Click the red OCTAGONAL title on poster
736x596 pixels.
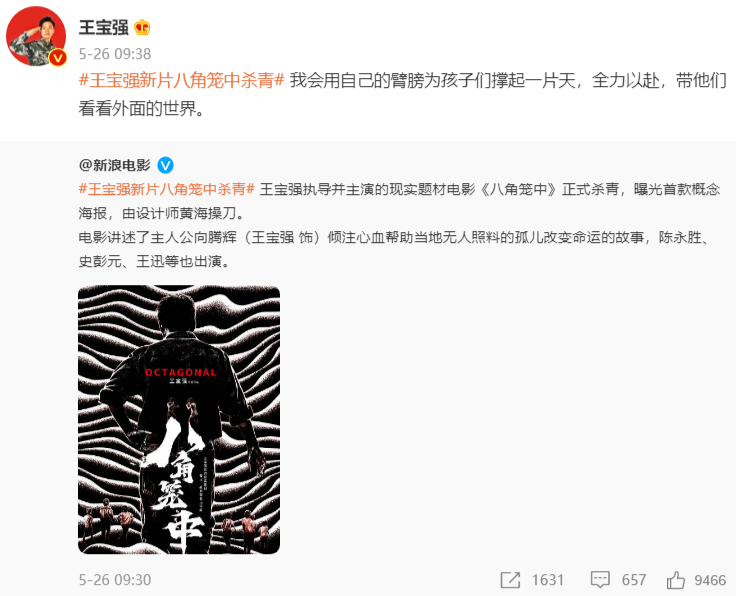(x=181, y=373)
